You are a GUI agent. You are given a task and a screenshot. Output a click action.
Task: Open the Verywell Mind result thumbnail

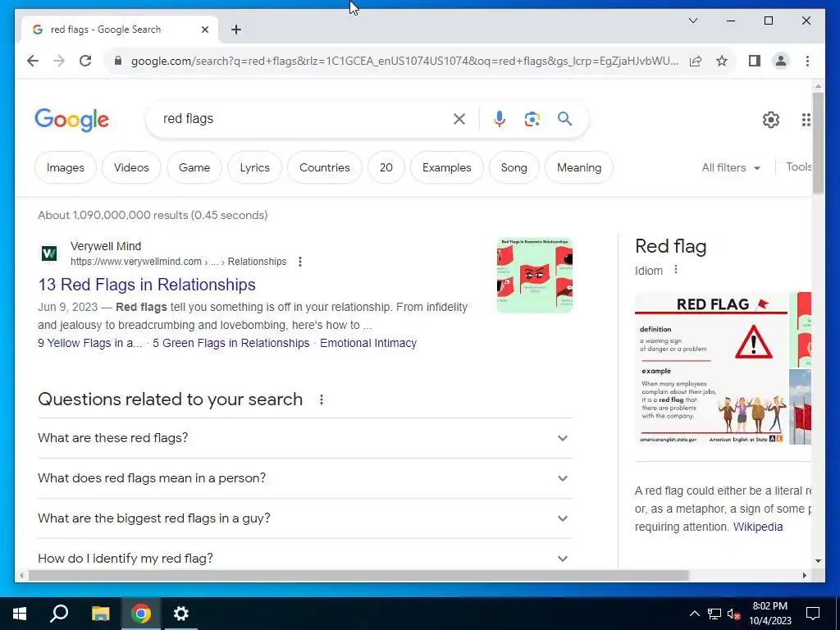pos(535,276)
